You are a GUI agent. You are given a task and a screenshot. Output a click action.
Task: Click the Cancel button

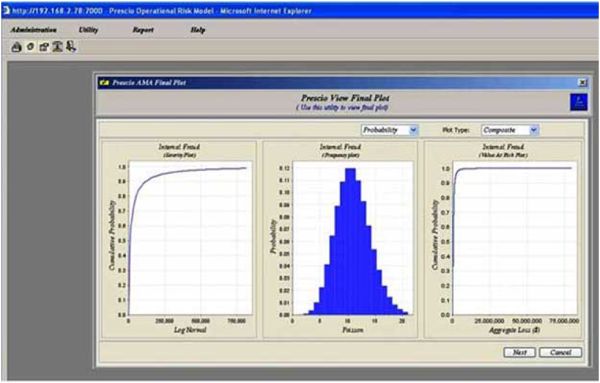pos(561,352)
